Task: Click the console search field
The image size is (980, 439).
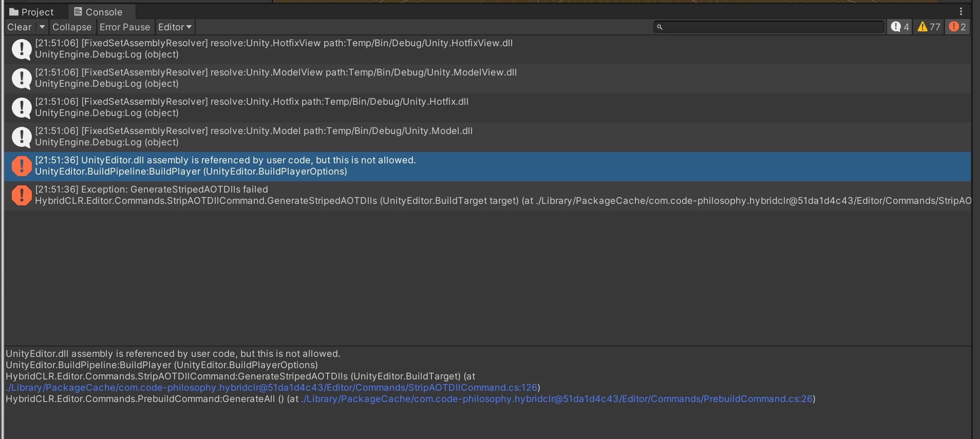Action: click(769, 27)
